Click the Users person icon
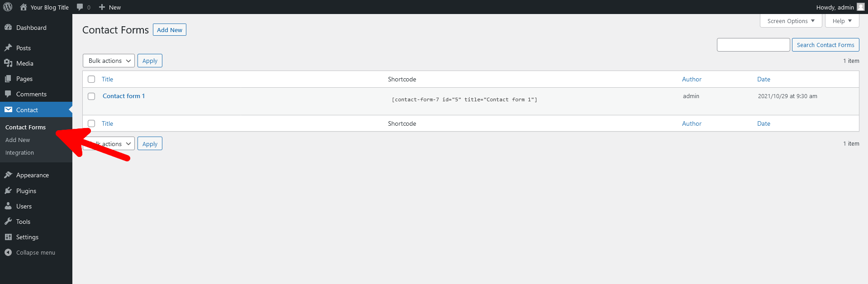 (8, 206)
